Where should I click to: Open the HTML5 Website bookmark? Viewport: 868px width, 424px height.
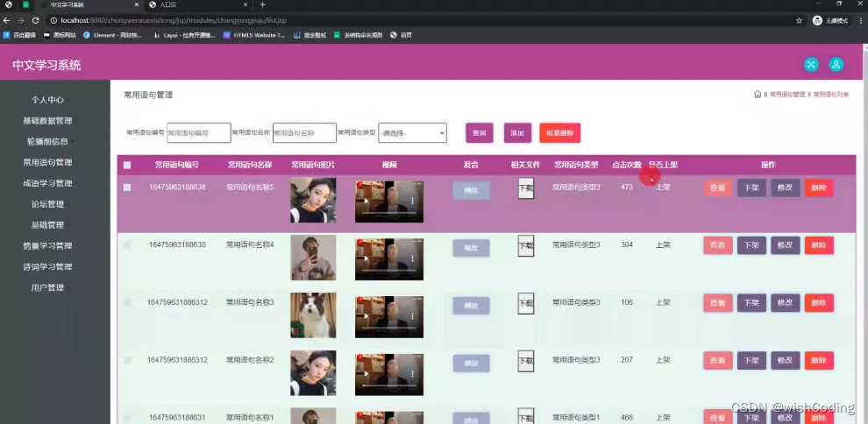point(254,35)
